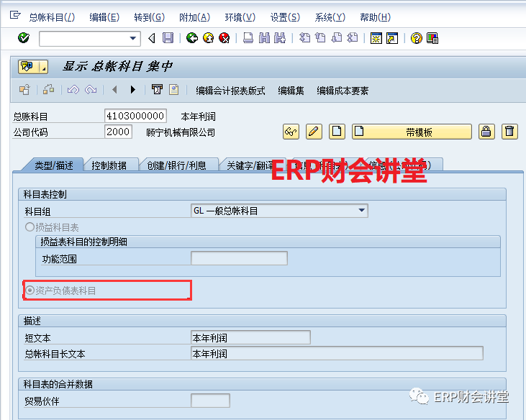The width and height of the screenshot is (526, 420).
Task: Switch to the 创建/银行/利息 tab
Action: (x=177, y=165)
